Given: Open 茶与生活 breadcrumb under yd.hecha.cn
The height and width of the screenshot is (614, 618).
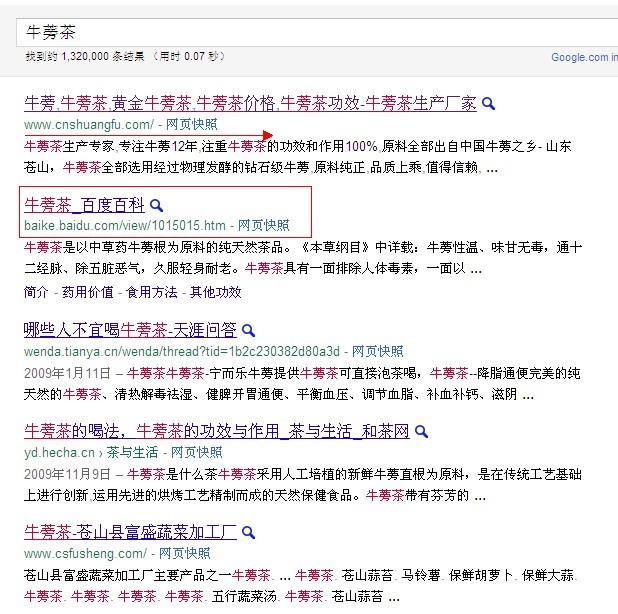Looking at the screenshot, I should 132,452.
